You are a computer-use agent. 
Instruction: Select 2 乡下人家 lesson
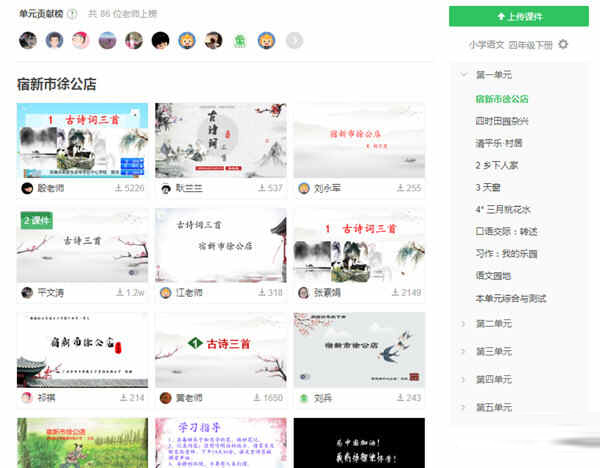(497, 165)
